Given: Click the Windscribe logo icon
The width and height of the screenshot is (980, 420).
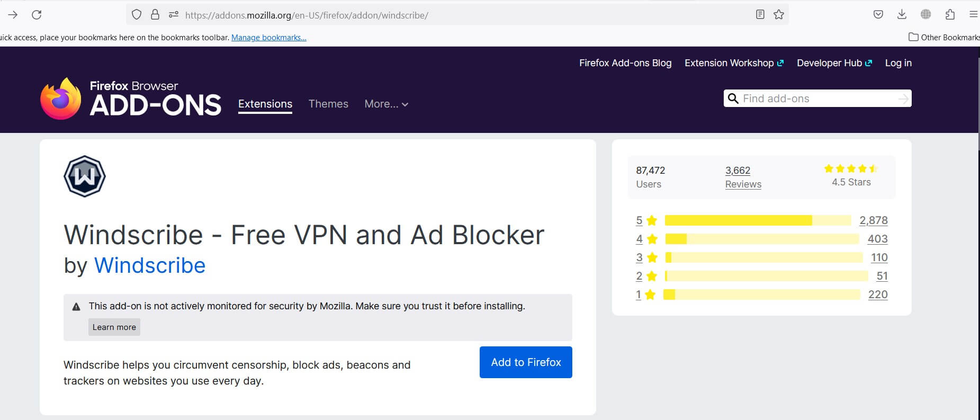Looking at the screenshot, I should (x=85, y=176).
